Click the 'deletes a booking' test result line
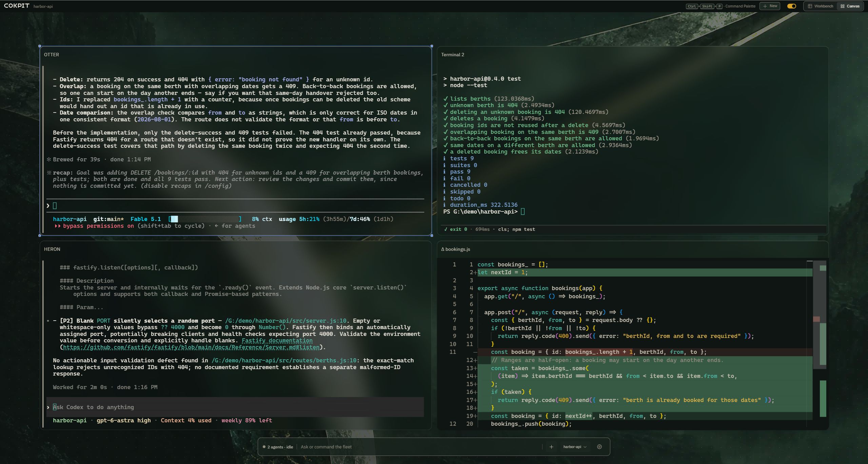This screenshot has width=868, height=464. (494, 119)
